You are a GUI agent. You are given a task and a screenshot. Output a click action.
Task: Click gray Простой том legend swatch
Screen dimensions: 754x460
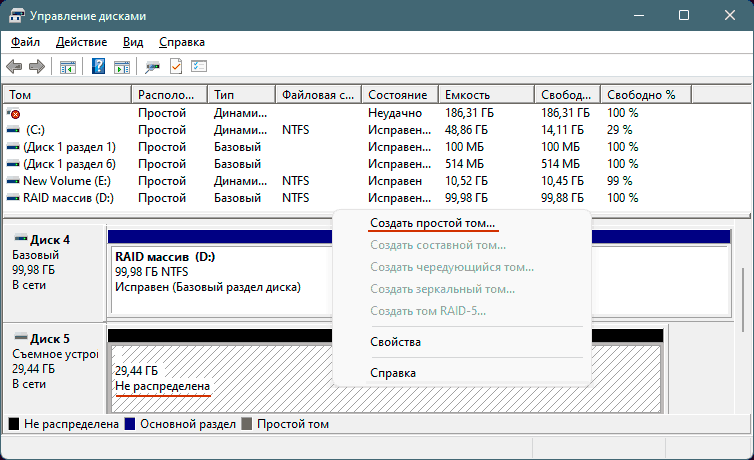pyautogui.click(x=247, y=424)
